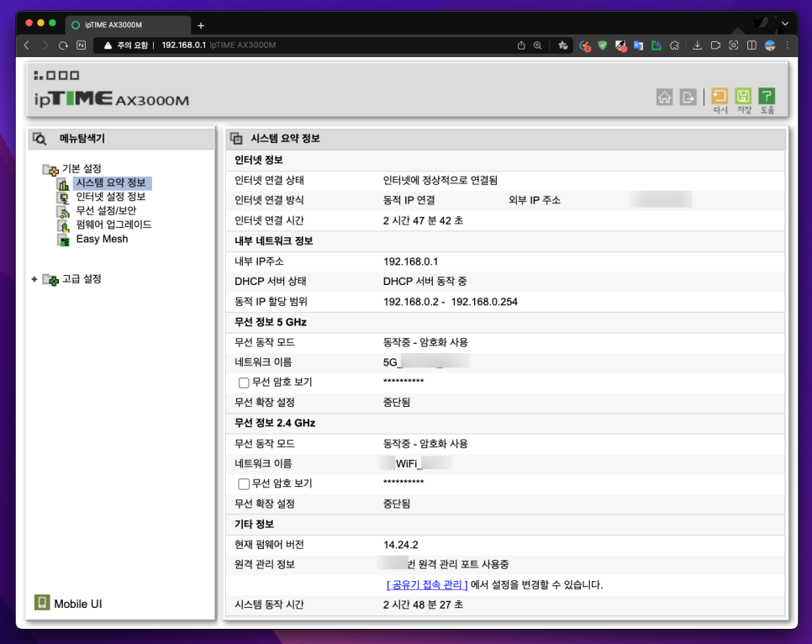Image resolution: width=812 pixels, height=644 pixels.
Task: Click IP range 192.168.0.2 - 192.168.0.254
Action: click(x=451, y=302)
